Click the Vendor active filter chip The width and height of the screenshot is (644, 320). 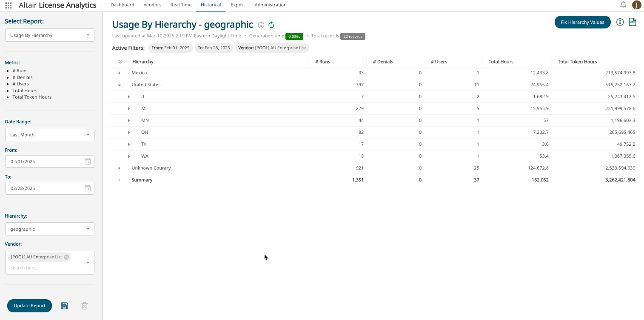click(272, 48)
